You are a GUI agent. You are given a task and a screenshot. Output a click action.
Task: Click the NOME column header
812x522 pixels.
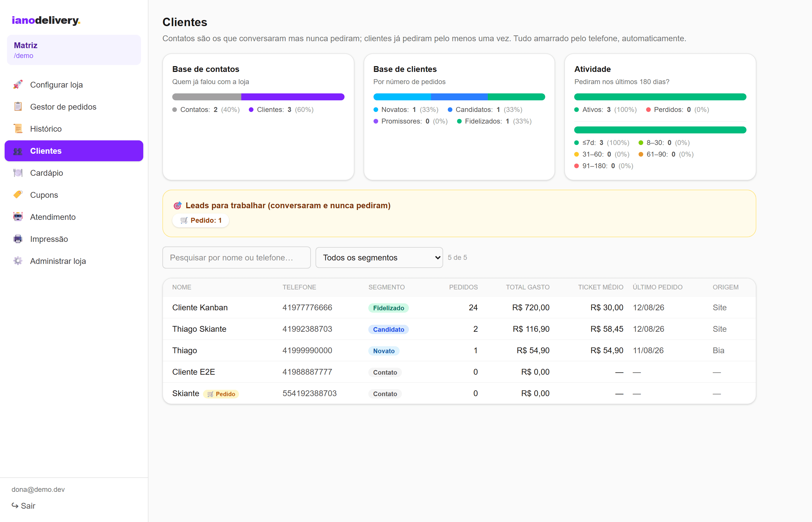[182, 287]
